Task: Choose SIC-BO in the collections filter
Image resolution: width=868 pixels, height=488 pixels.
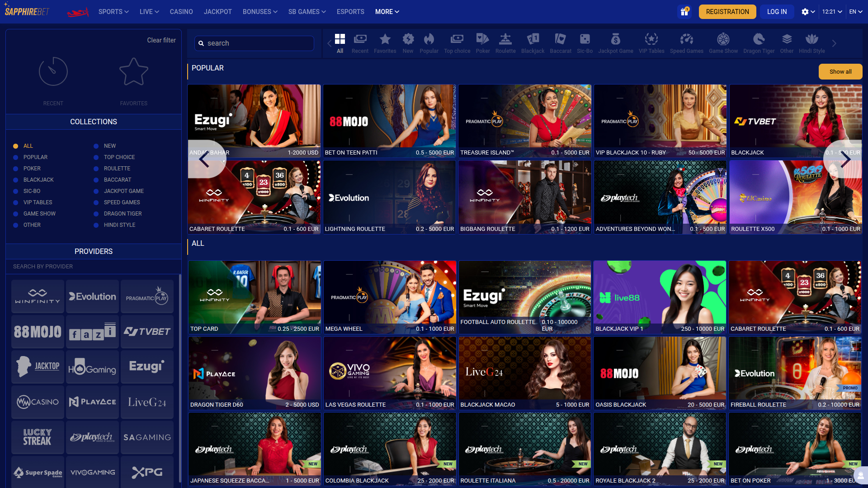Action: click(32, 191)
